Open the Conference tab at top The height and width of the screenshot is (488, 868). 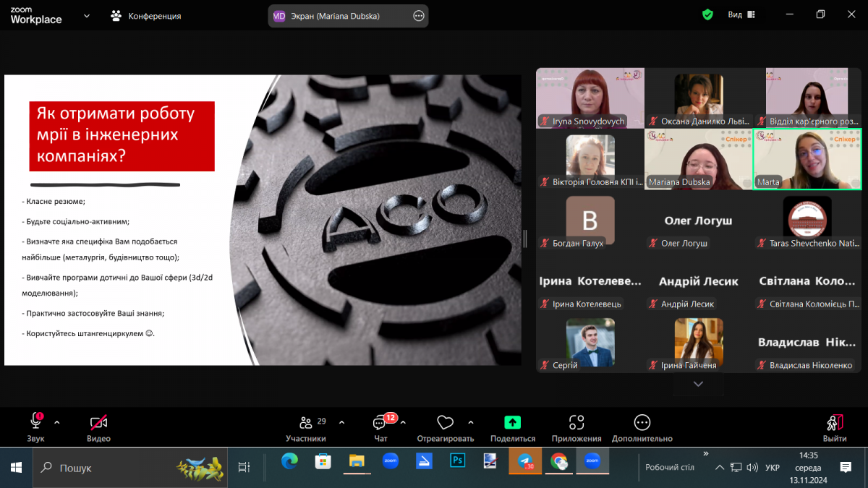[145, 15]
